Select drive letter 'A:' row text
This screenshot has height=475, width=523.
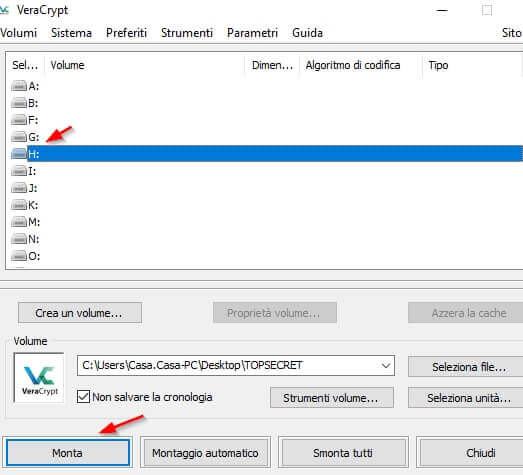point(34,86)
